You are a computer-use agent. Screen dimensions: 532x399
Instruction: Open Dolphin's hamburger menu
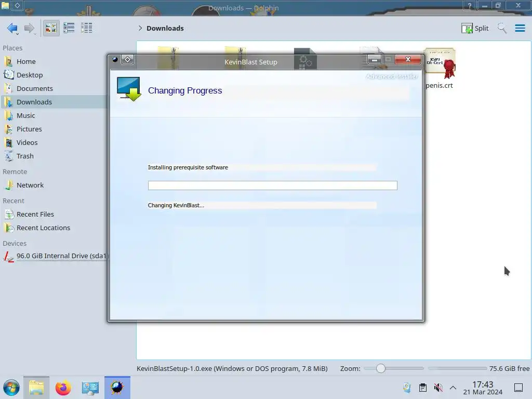520,28
